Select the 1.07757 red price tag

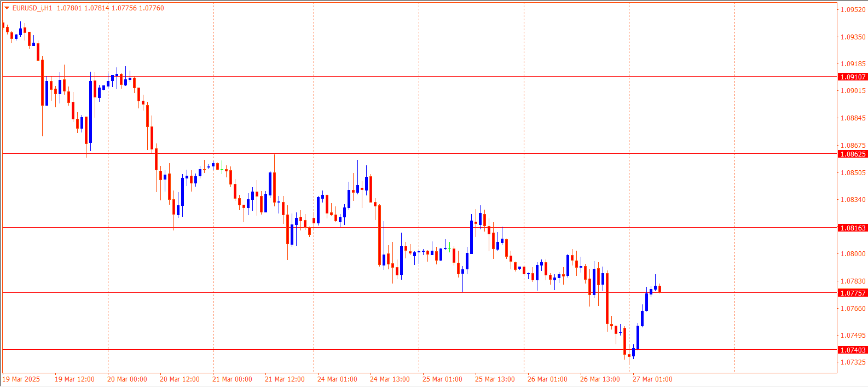(x=853, y=293)
